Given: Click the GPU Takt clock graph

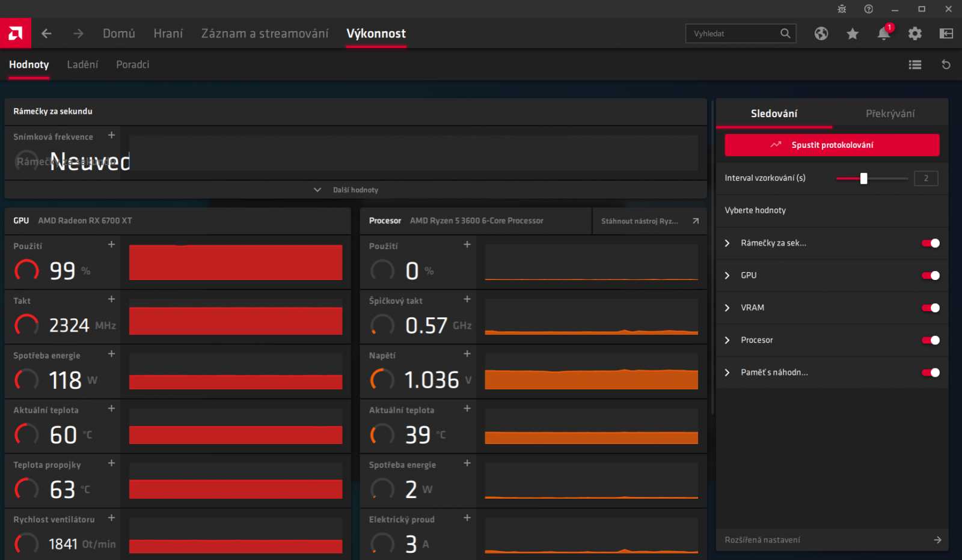Looking at the screenshot, I should click(236, 317).
